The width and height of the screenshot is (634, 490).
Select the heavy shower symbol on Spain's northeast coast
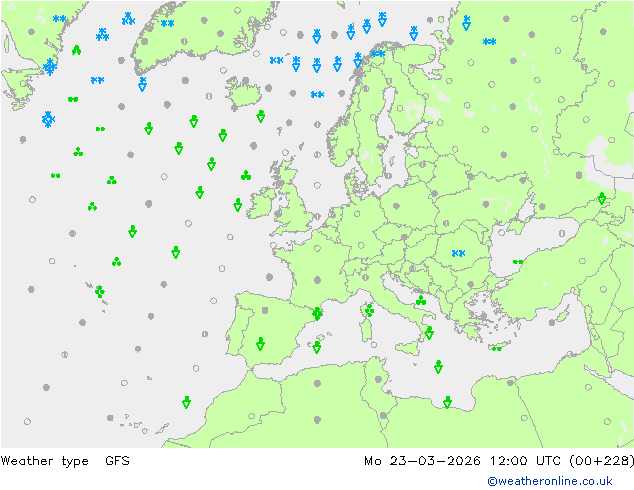click(x=317, y=313)
